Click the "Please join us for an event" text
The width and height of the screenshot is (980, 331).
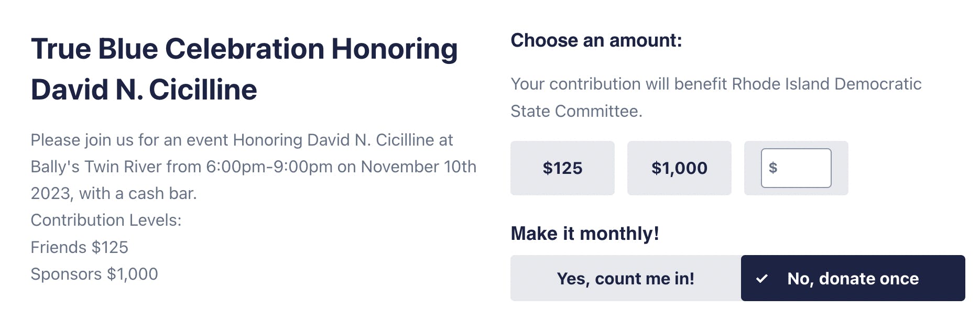[131, 140]
